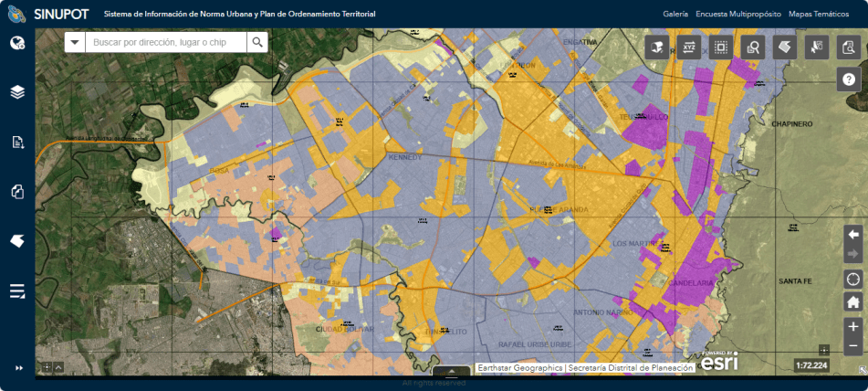Expand the search source dropdown arrow
This screenshot has height=391, width=868.
tap(75, 42)
